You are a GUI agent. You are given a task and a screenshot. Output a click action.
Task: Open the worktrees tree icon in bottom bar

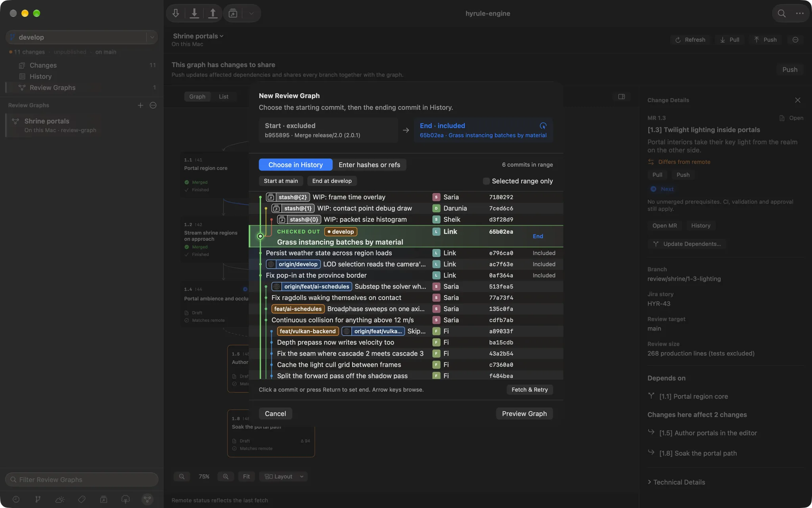click(x=125, y=499)
